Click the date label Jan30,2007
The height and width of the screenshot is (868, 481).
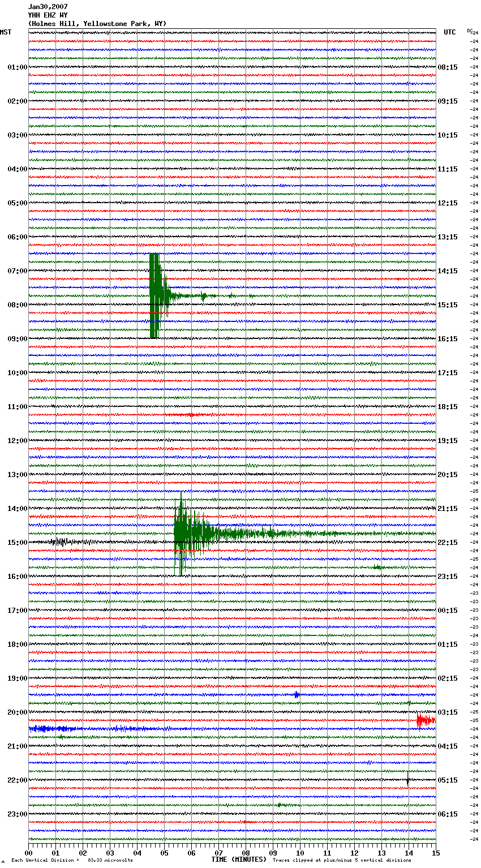pyautogui.click(x=48, y=7)
